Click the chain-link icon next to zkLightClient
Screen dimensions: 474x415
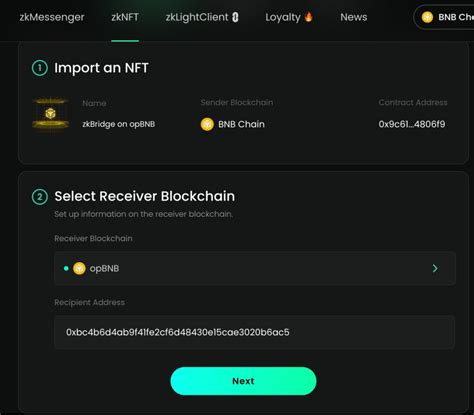[x=235, y=17]
